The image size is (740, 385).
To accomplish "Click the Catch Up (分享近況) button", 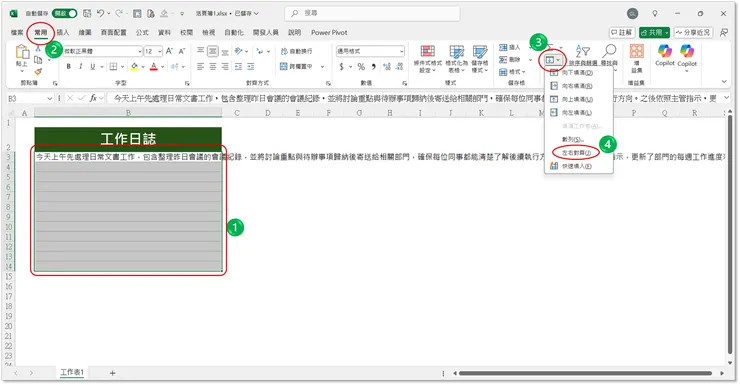I will click(x=693, y=33).
